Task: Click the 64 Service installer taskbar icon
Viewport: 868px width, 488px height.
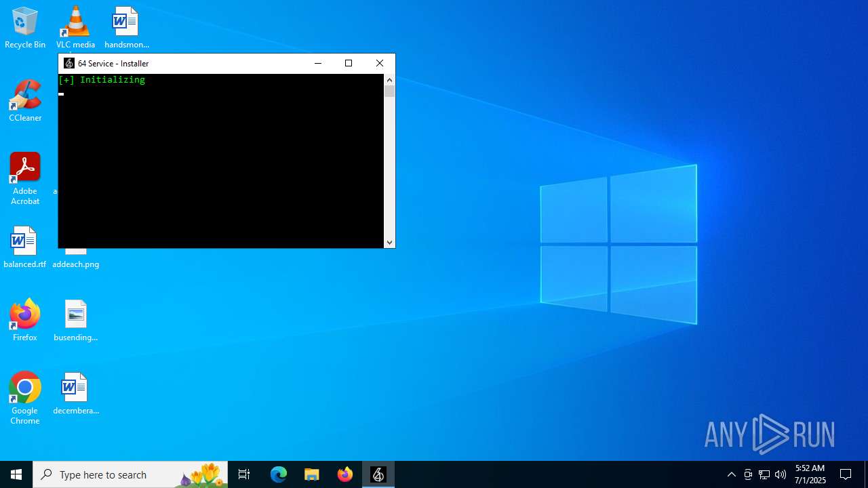Action: 378,474
